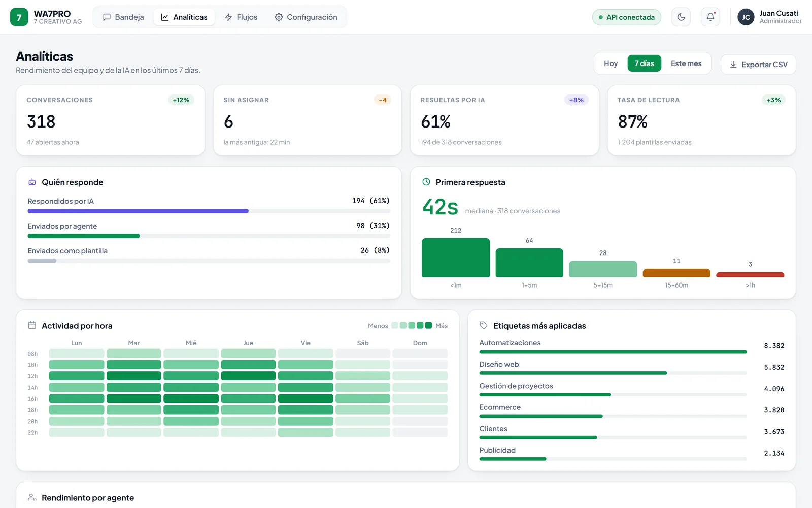Select the Hoy time range
This screenshot has height=508, width=812.
coord(611,63)
